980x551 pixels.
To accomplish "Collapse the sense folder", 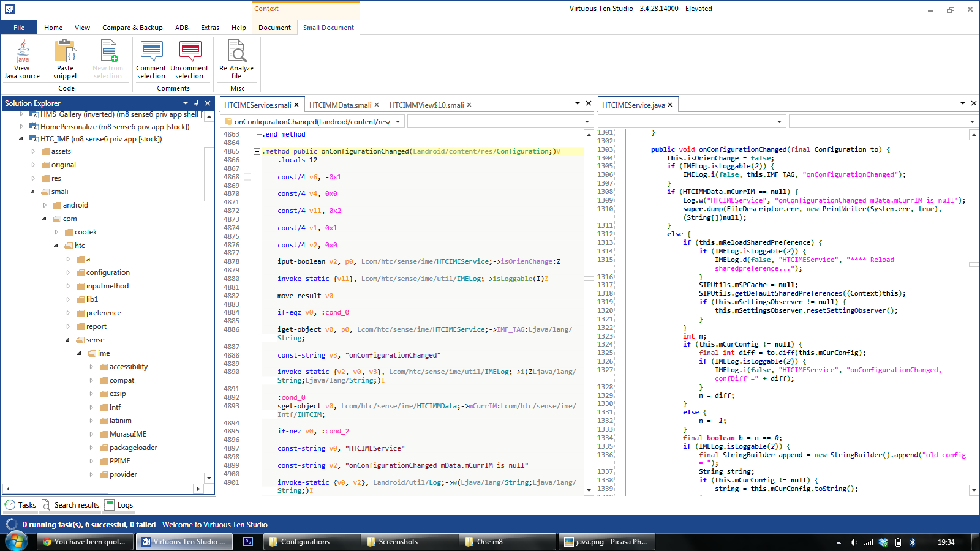I will coord(68,340).
